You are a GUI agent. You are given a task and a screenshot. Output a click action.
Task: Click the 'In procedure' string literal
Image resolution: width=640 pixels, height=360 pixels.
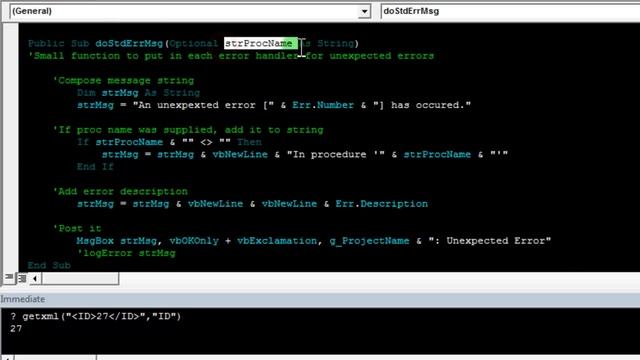click(336, 155)
